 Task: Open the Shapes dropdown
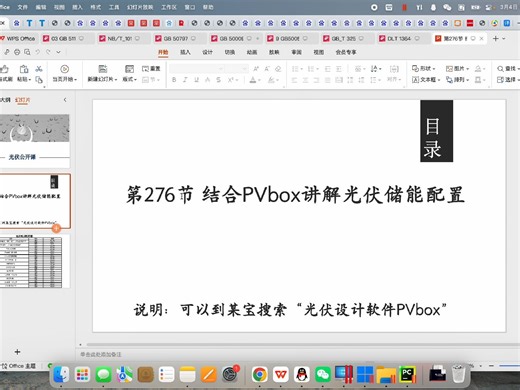[424, 69]
